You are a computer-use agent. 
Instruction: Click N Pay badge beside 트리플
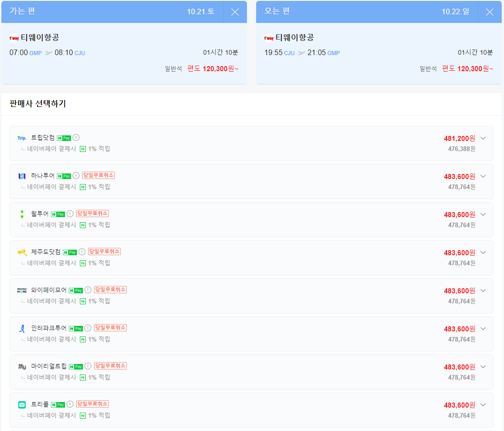[58, 405]
